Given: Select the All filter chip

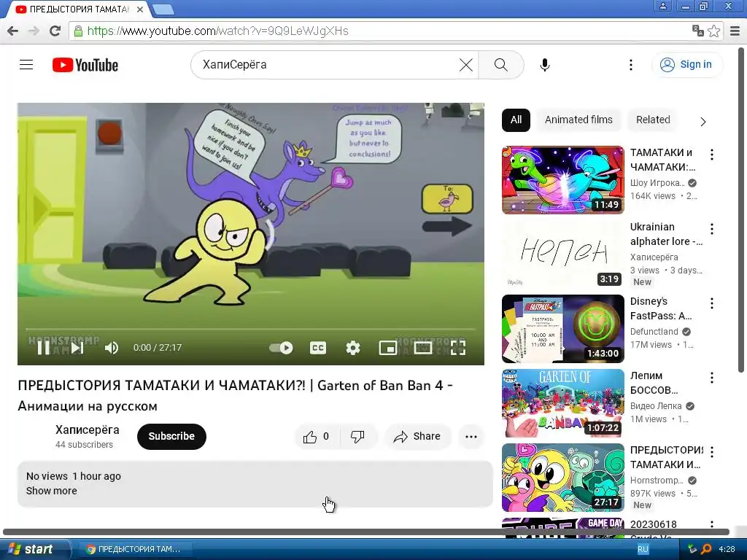Looking at the screenshot, I should tap(516, 120).
